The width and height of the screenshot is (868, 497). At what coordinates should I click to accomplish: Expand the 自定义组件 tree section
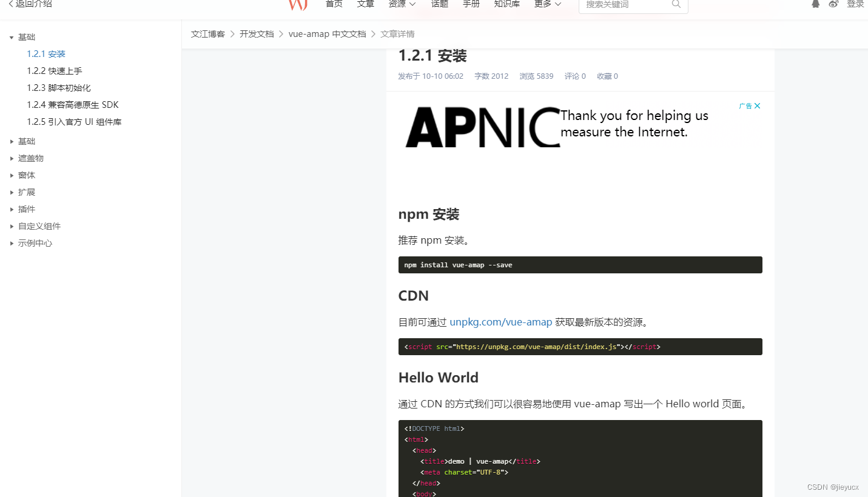click(12, 226)
